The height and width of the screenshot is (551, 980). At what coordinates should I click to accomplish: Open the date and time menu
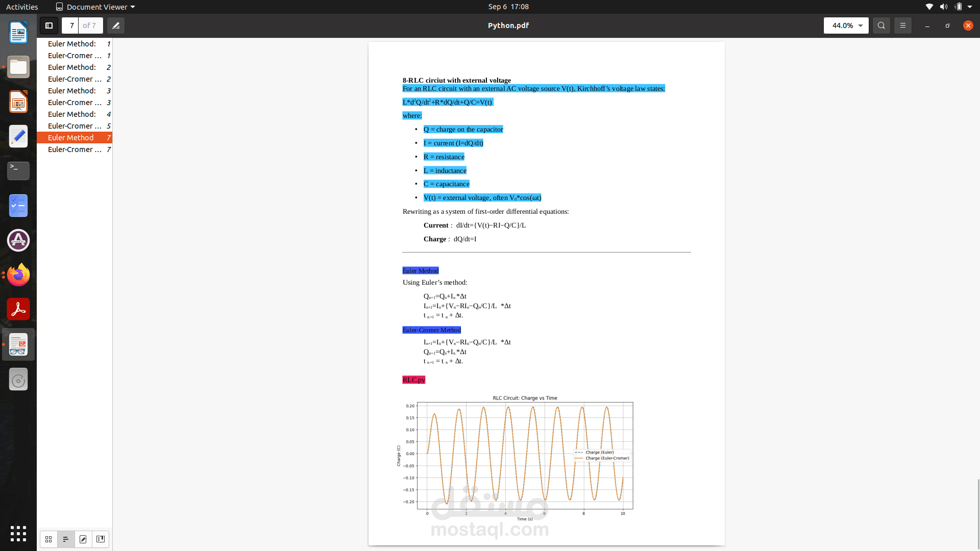click(508, 7)
